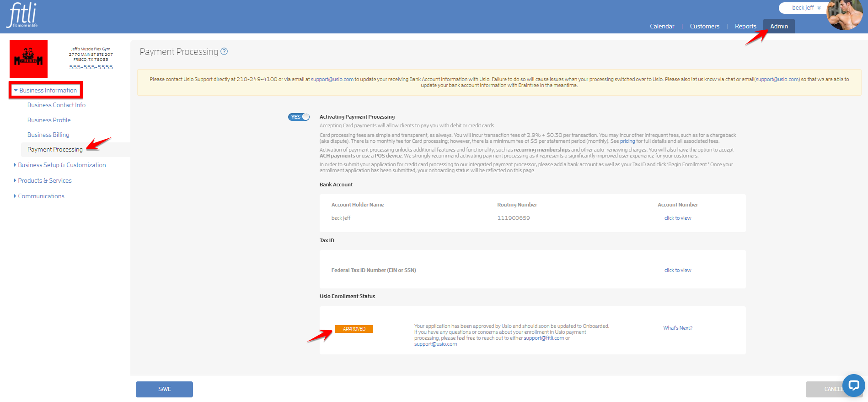Open the chat support bubble
Image resolution: width=868 pixels, height=402 pixels.
click(853, 386)
